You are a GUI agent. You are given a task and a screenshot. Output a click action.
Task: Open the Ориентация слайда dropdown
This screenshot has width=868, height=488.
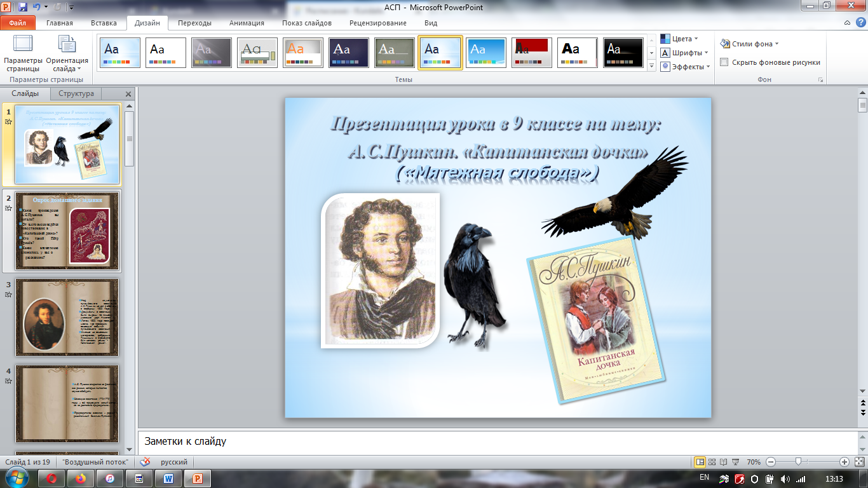pyautogui.click(x=67, y=53)
